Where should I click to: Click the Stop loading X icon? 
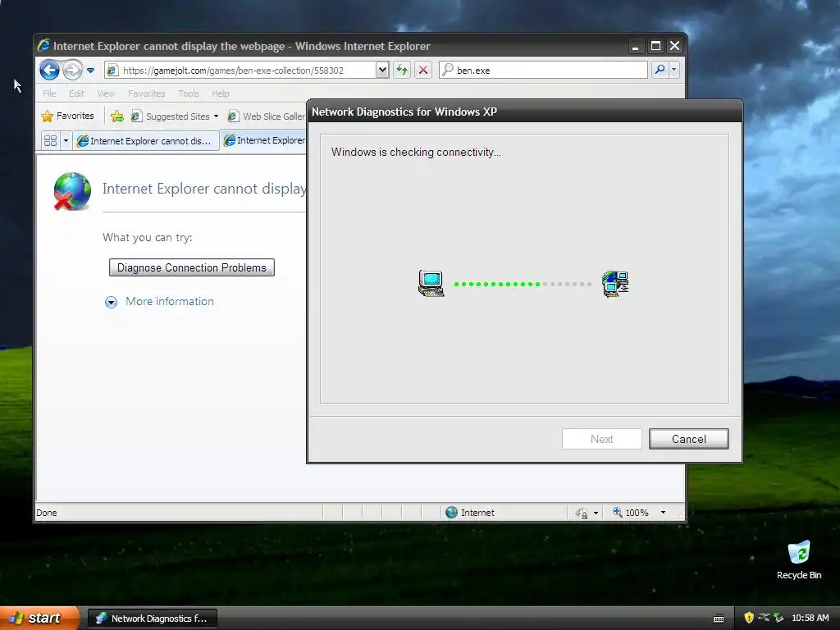pos(423,71)
